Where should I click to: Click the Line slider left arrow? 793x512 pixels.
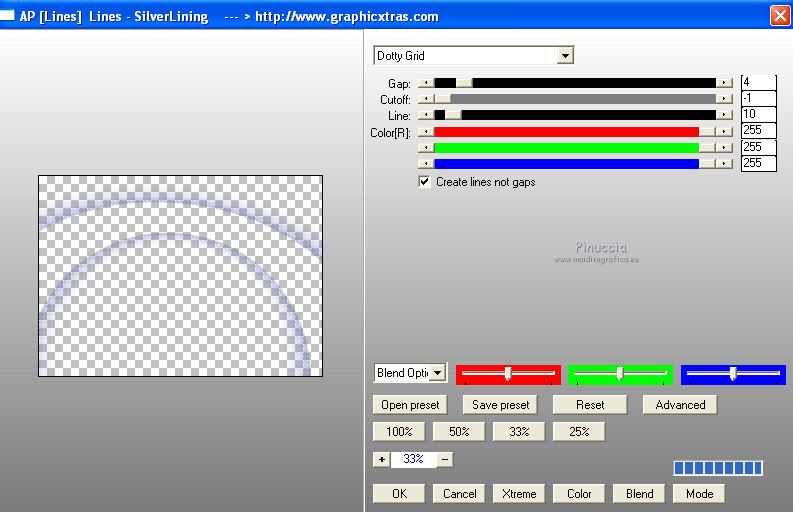[x=426, y=115]
